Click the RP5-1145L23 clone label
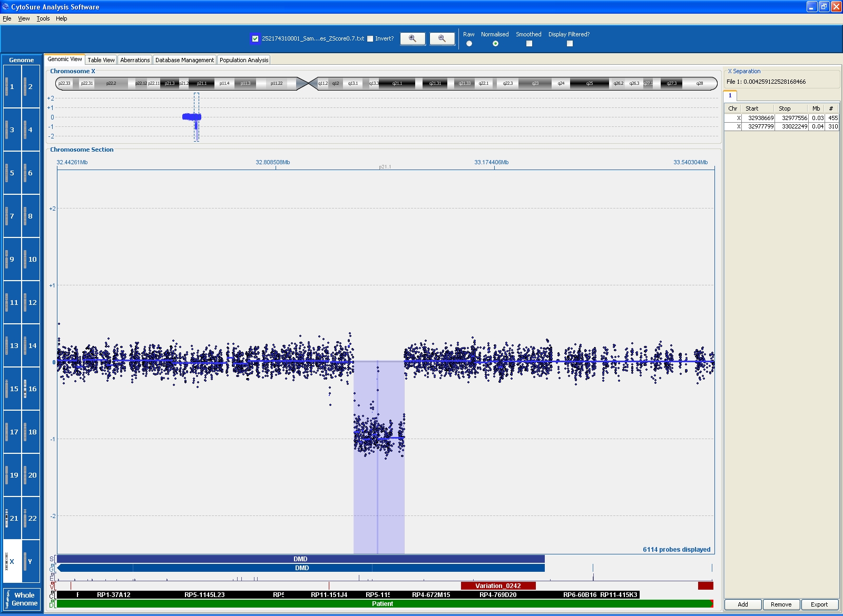The width and height of the screenshot is (843, 616). coord(204,595)
